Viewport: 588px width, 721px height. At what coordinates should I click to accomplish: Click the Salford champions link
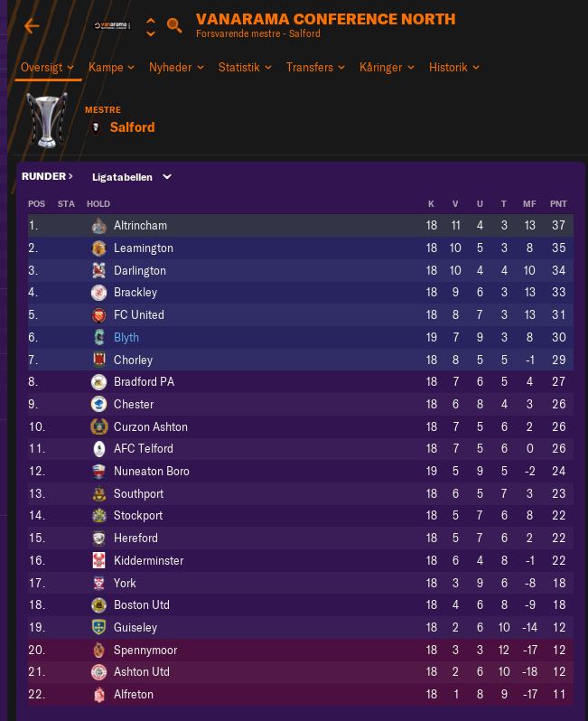[133, 127]
